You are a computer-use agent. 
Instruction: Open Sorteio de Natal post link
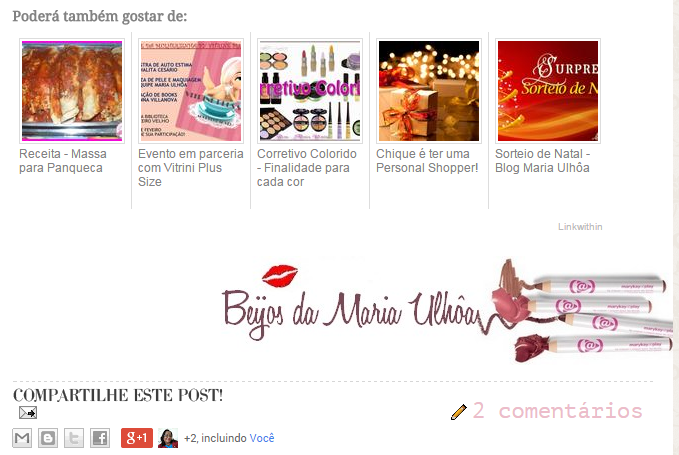pyautogui.click(x=543, y=161)
